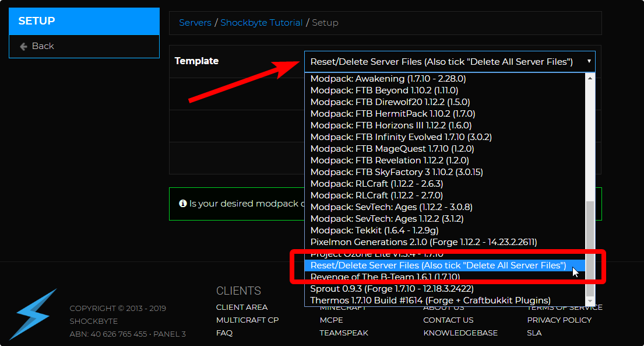Click the dropdown list scrollbar thumb
This screenshot has width=644, height=346.
(x=590, y=249)
